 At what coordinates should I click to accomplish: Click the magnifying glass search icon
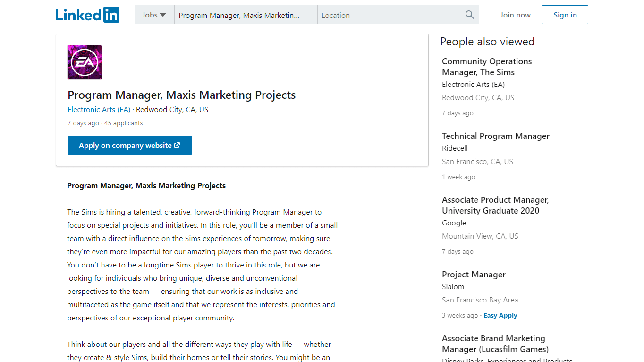click(x=469, y=15)
